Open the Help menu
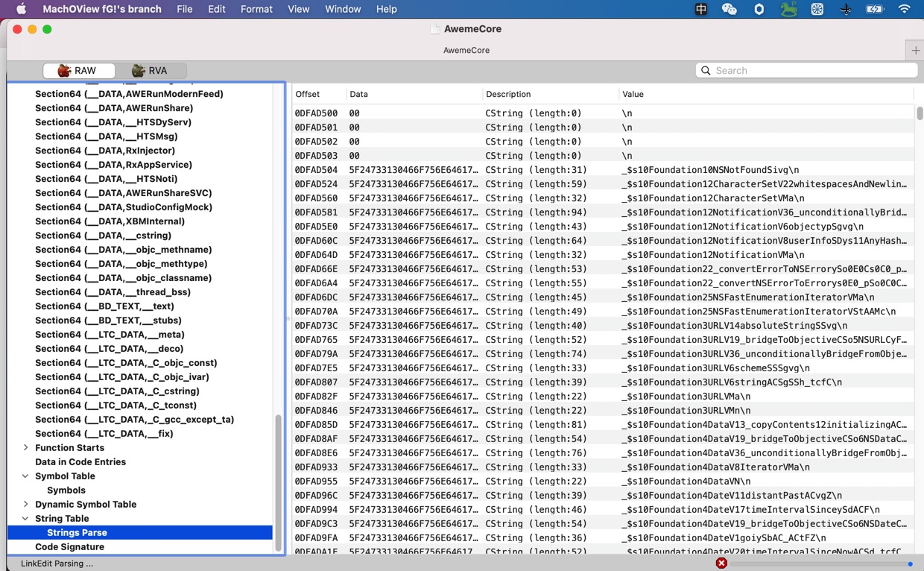Image resolution: width=924 pixels, height=571 pixels. coord(386,9)
